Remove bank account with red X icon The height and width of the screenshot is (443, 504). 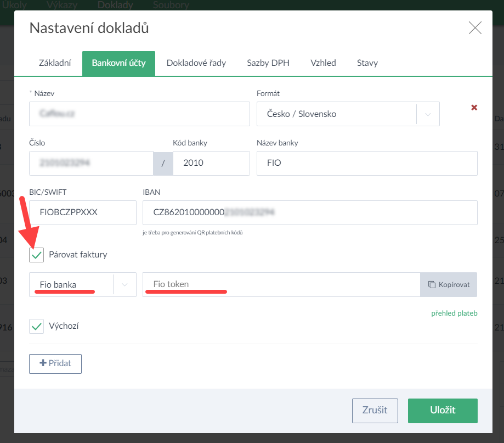click(474, 108)
